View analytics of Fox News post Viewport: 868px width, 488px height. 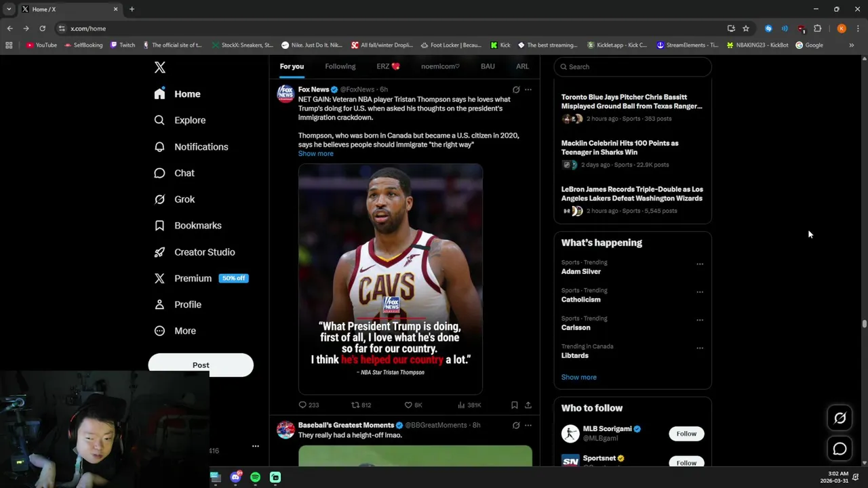pyautogui.click(x=469, y=405)
